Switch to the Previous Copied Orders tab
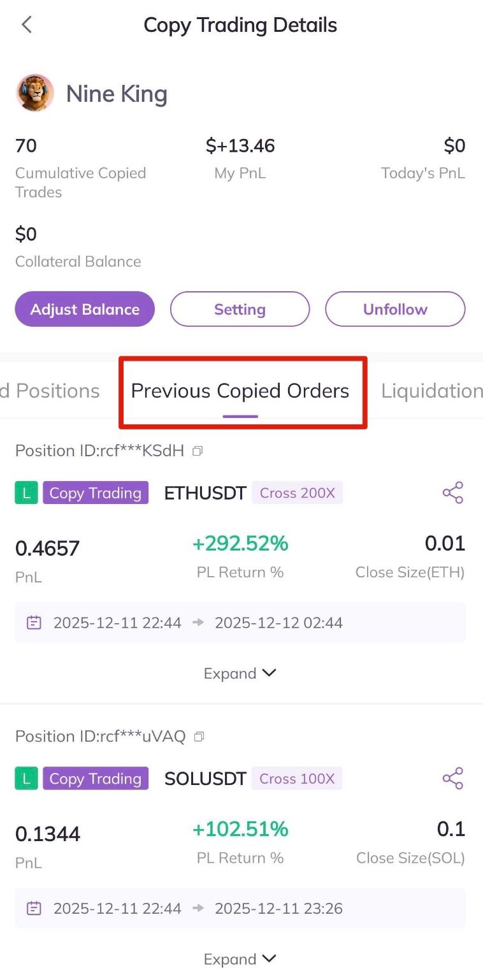 click(240, 391)
